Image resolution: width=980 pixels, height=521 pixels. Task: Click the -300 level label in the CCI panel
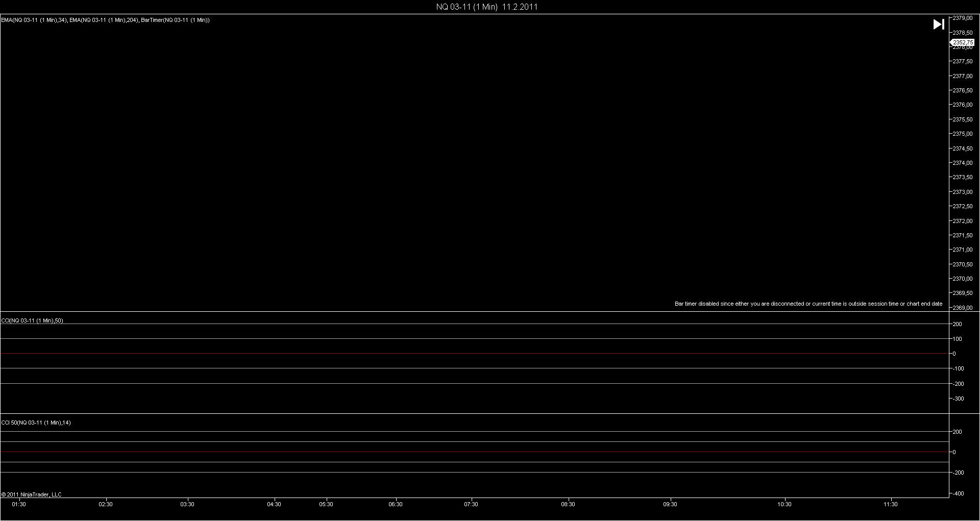(958, 399)
